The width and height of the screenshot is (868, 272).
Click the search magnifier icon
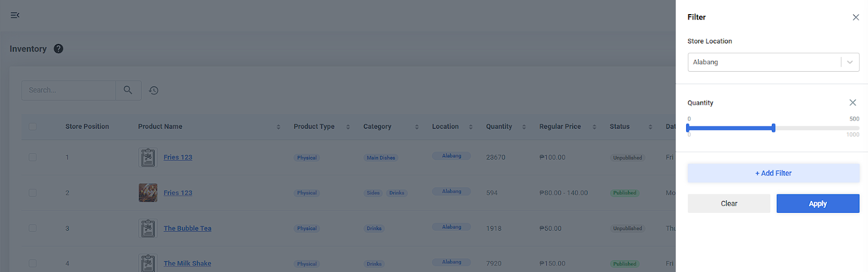click(x=128, y=90)
